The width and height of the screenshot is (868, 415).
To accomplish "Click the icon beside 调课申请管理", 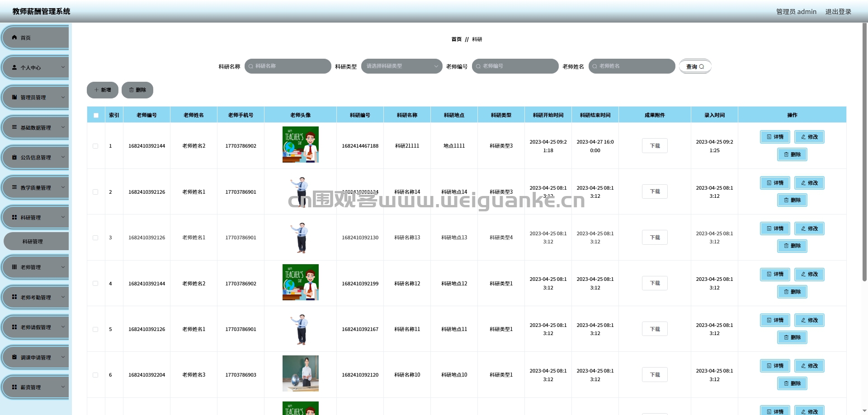I will [14, 357].
